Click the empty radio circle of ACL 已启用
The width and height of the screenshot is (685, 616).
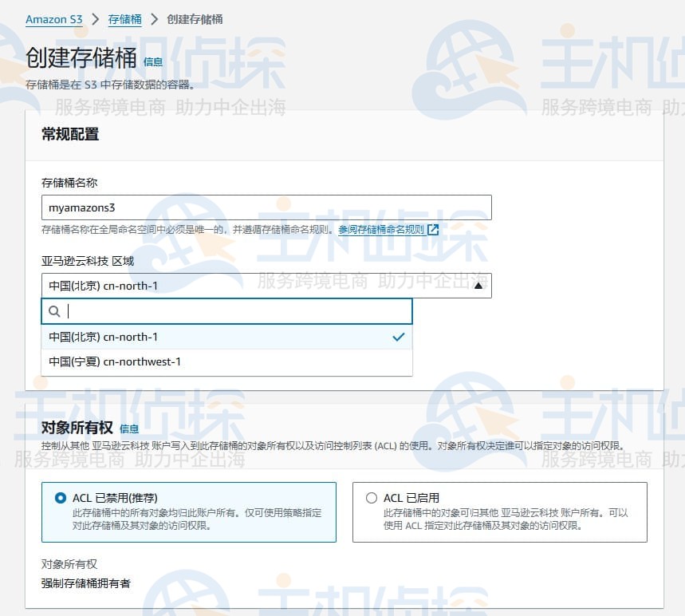[x=372, y=497]
